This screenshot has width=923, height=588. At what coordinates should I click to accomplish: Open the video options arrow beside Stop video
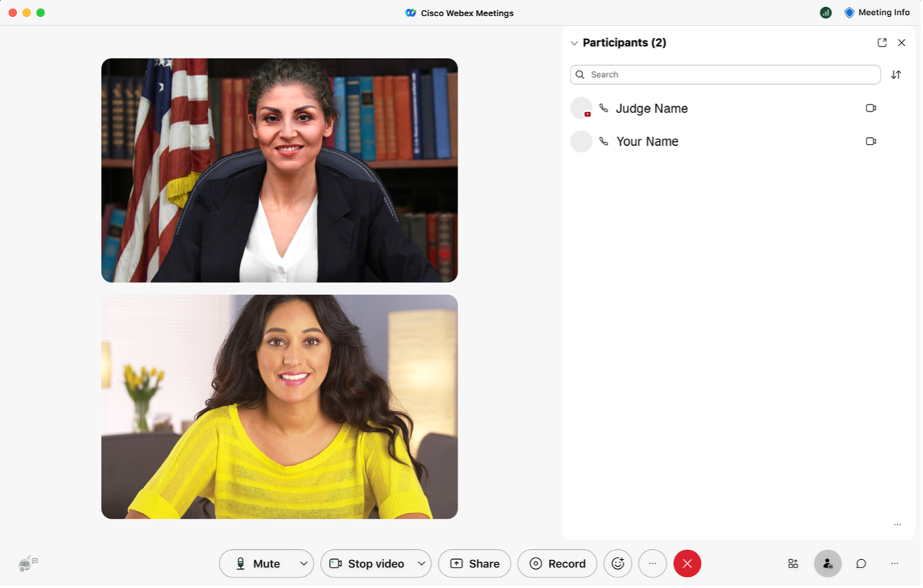point(421,563)
